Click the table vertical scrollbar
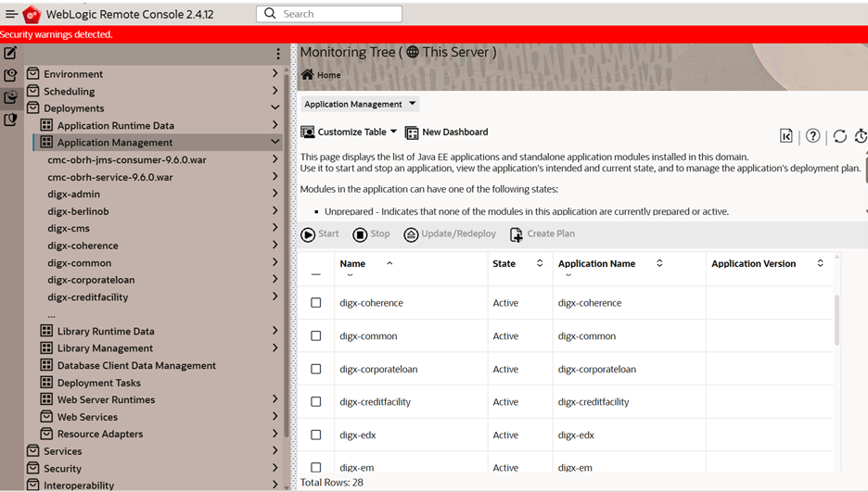Screen dimensions: 868x492 coord(836,321)
